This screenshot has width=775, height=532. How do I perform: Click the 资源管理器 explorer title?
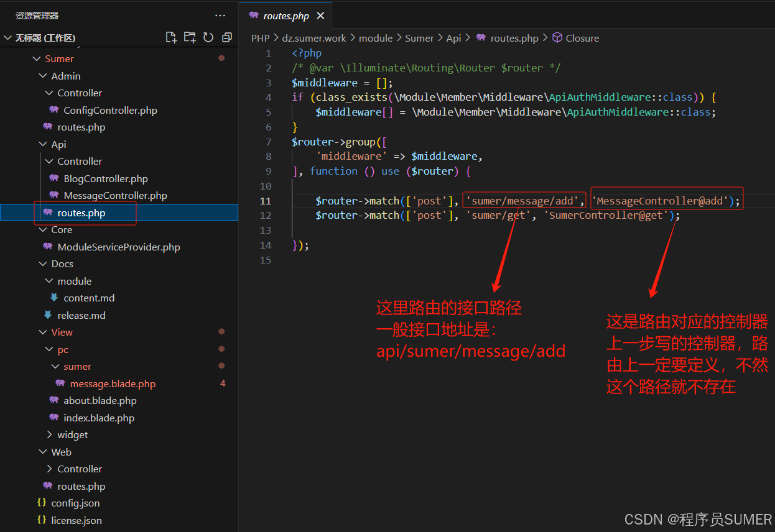(x=37, y=16)
